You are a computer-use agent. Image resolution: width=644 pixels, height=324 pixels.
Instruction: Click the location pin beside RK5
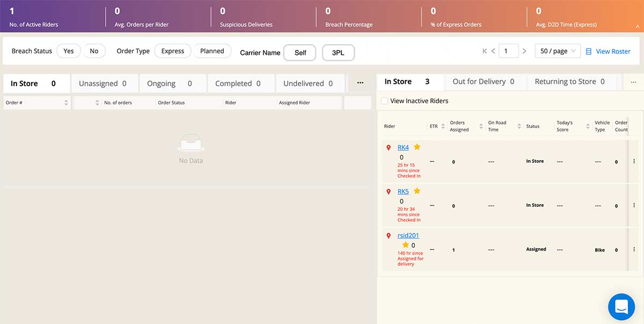click(x=389, y=192)
